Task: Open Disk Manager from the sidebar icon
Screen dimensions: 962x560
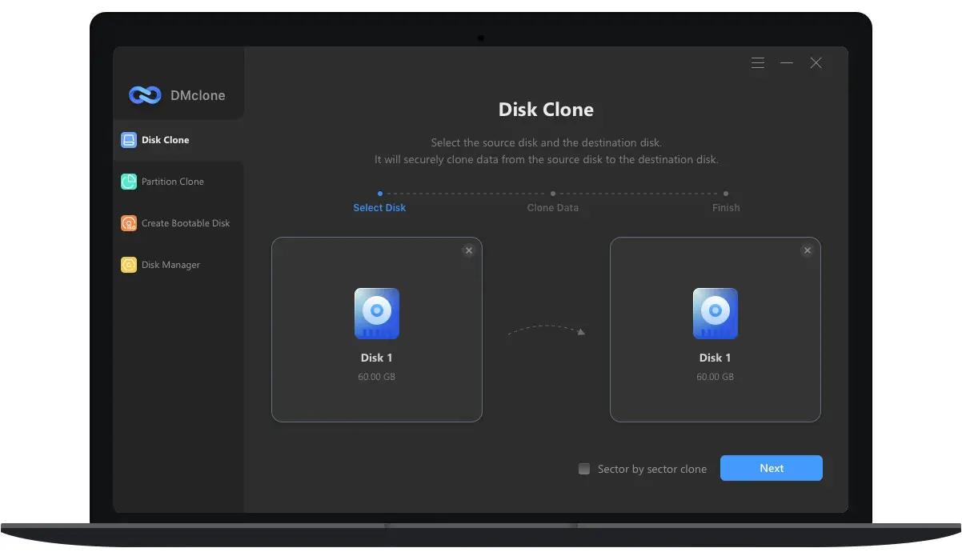Action: coord(129,265)
